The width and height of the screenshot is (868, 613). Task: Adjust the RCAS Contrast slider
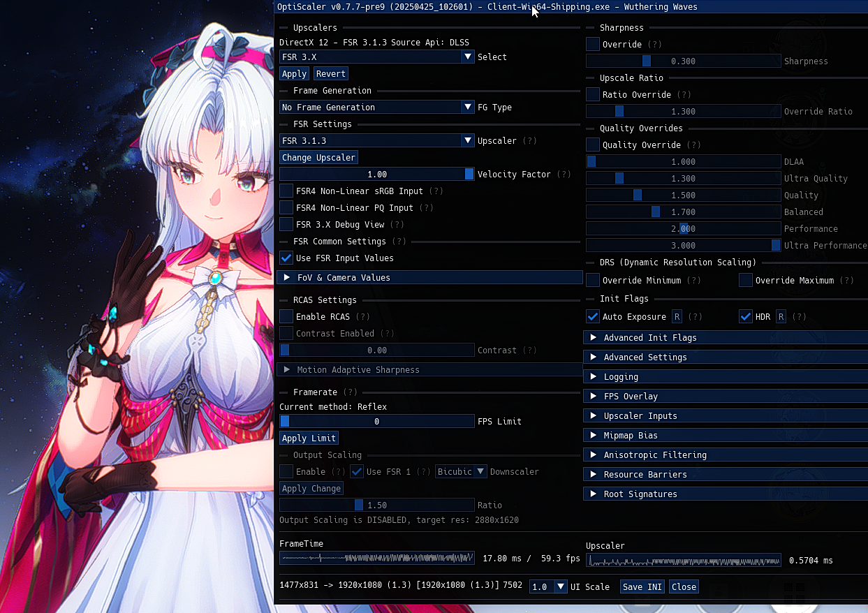click(x=377, y=350)
